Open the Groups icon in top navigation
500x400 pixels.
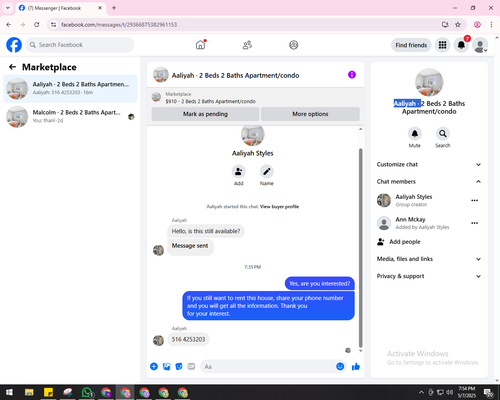pyautogui.click(x=294, y=45)
